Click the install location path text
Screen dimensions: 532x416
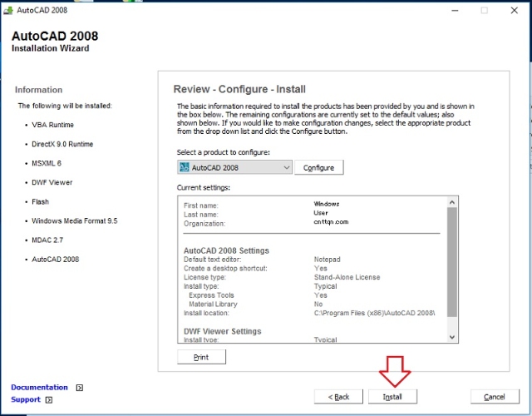pyautogui.click(x=375, y=313)
